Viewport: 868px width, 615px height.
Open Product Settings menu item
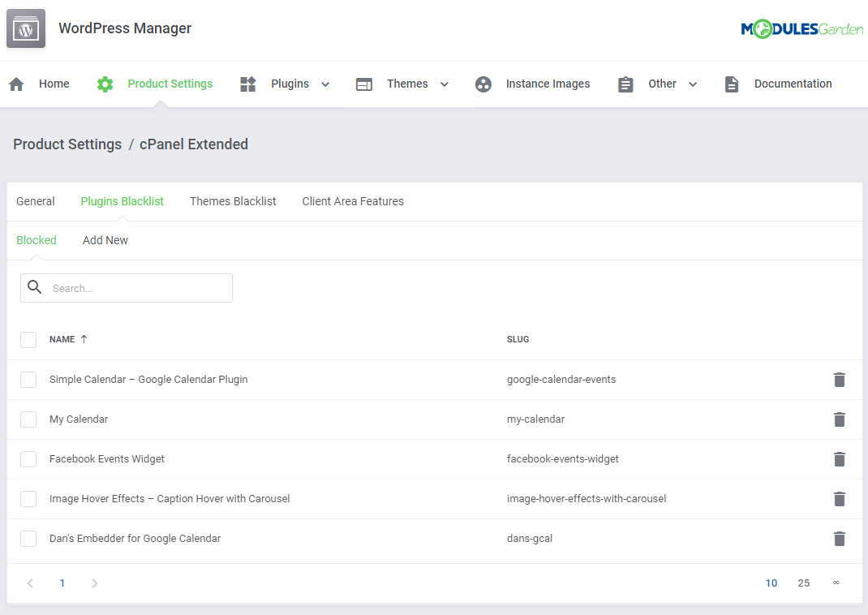(170, 84)
